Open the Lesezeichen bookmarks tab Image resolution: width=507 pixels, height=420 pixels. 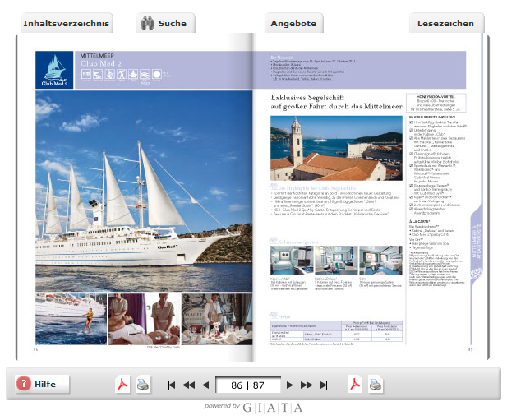tap(445, 23)
